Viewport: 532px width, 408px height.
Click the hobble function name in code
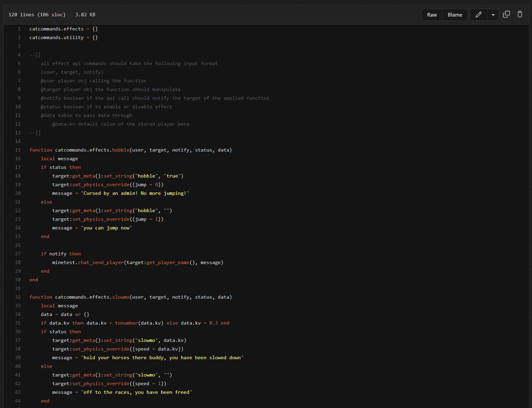coord(121,150)
